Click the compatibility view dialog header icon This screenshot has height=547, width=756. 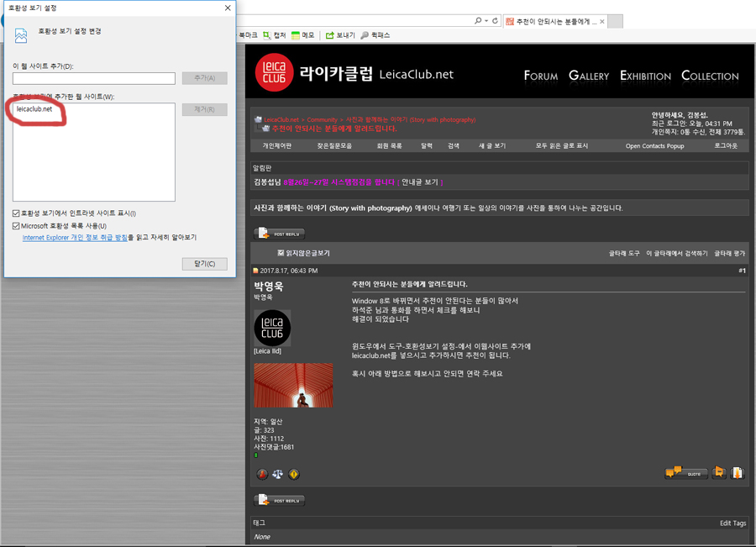[21, 35]
